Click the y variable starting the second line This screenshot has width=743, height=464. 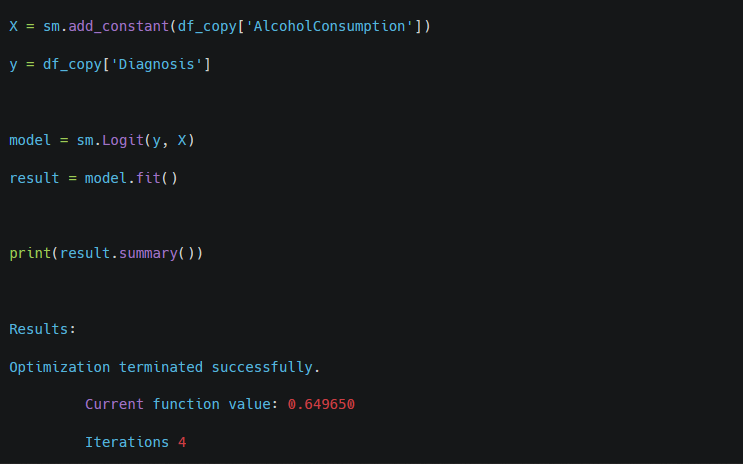click(13, 64)
